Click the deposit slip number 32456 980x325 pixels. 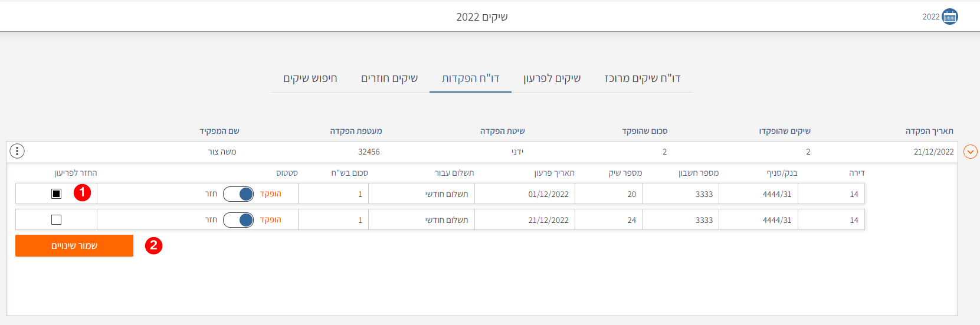tap(369, 152)
